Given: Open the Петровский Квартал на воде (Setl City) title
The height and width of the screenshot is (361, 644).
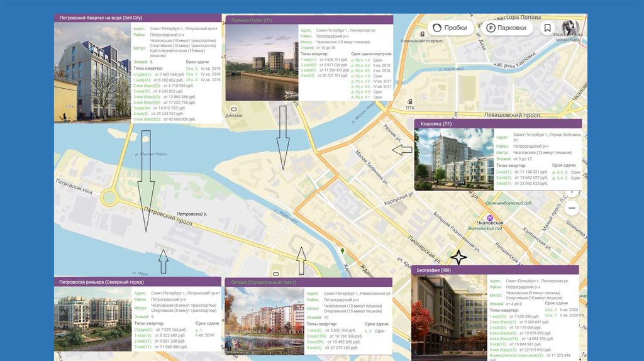Looking at the screenshot, I should [101, 18].
